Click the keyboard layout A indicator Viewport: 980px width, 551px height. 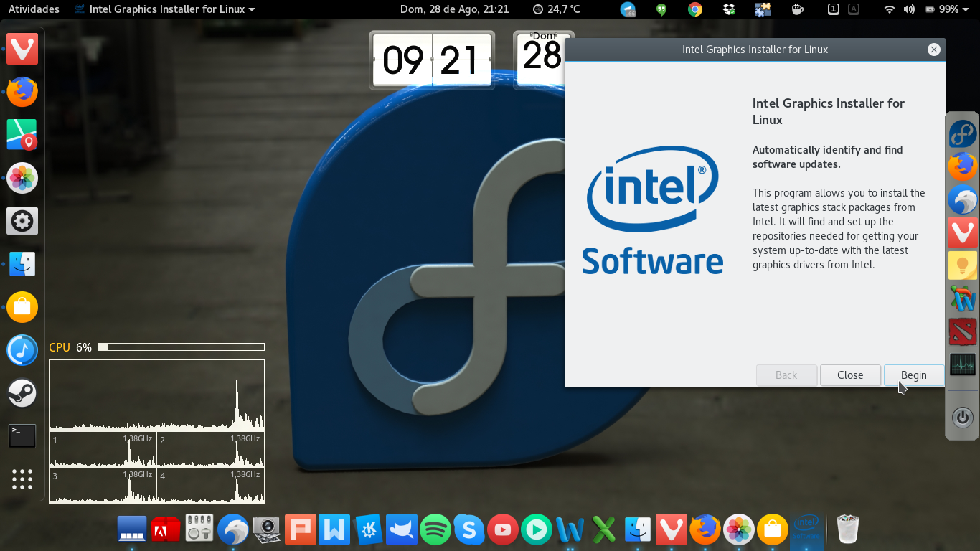[x=853, y=9]
